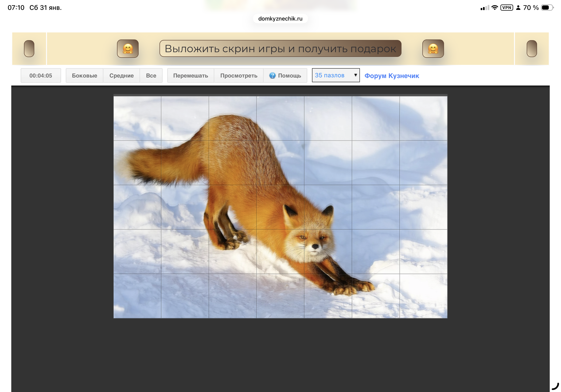Click the blue question mark help icon
Screen dimensions: 561x392
point(272,75)
